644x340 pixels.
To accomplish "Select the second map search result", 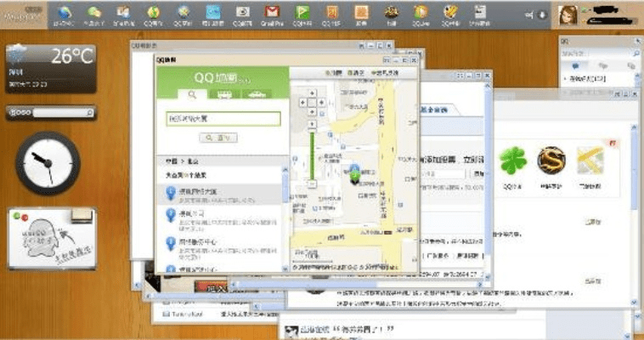I will coord(220,218).
